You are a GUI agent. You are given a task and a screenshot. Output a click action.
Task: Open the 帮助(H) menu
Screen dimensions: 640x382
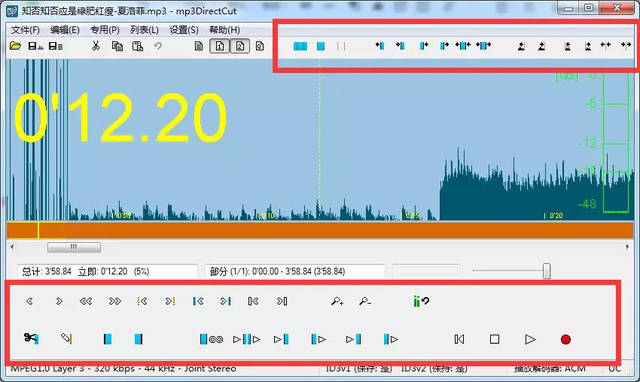[224, 30]
